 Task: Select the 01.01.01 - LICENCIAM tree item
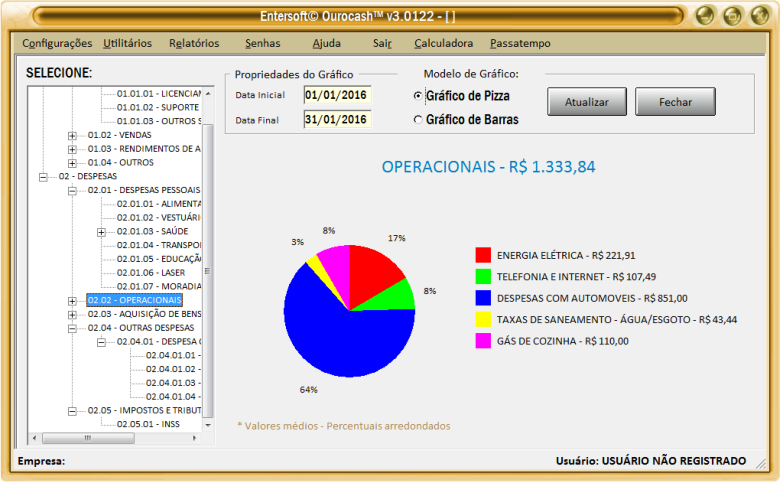click(x=159, y=94)
